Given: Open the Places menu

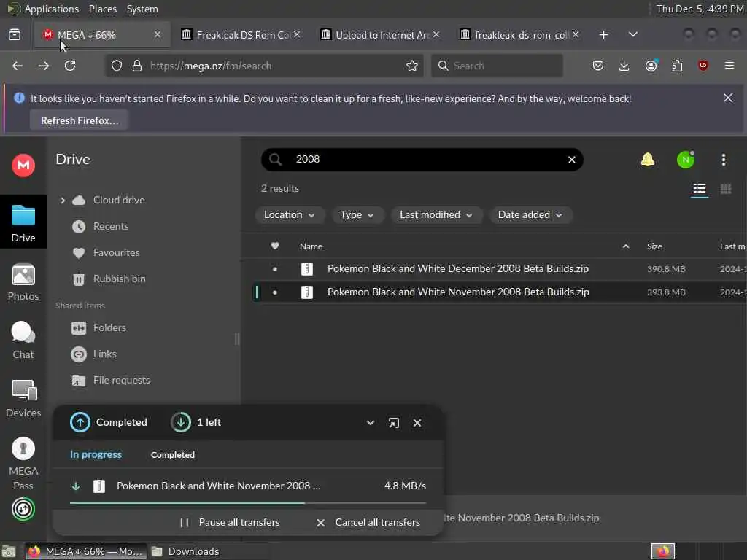Looking at the screenshot, I should 102,9.
